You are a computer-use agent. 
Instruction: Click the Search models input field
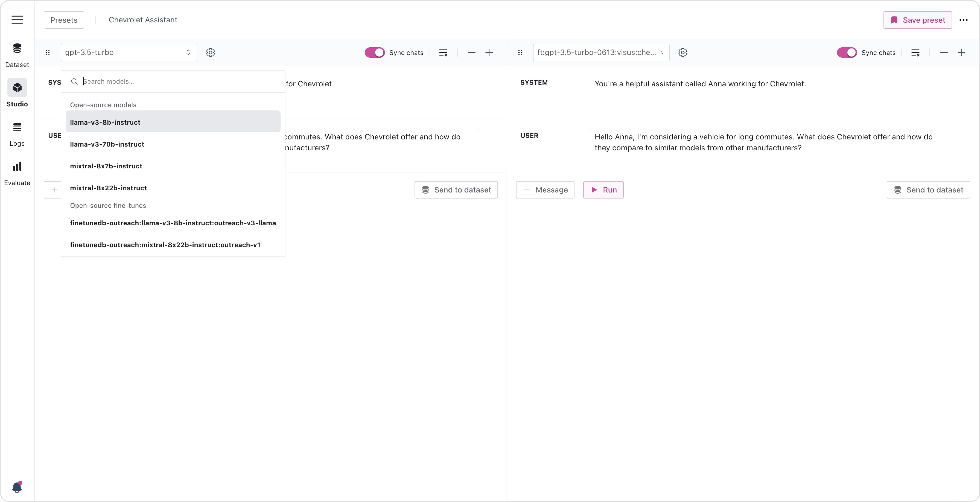click(x=152, y=81)
